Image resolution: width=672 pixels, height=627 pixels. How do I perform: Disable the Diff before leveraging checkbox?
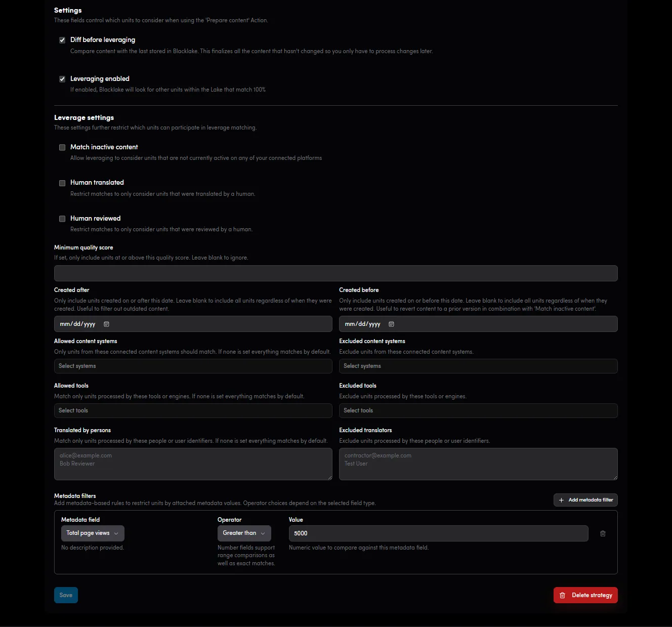click(62, 40)
